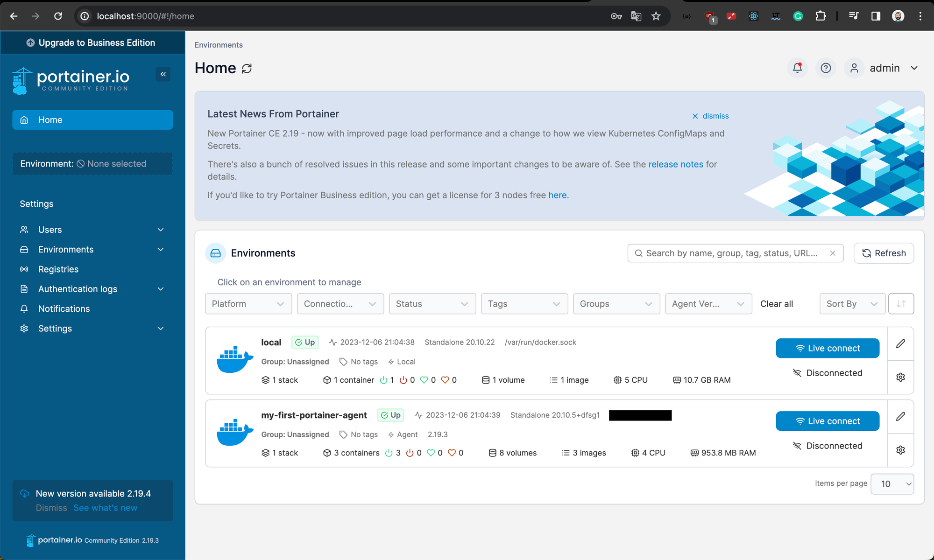The width and height of the screenshot is (934, 560).
Task: Open the Platform filter dropdown
Action: pyautogui.click(x=248, y=304)
